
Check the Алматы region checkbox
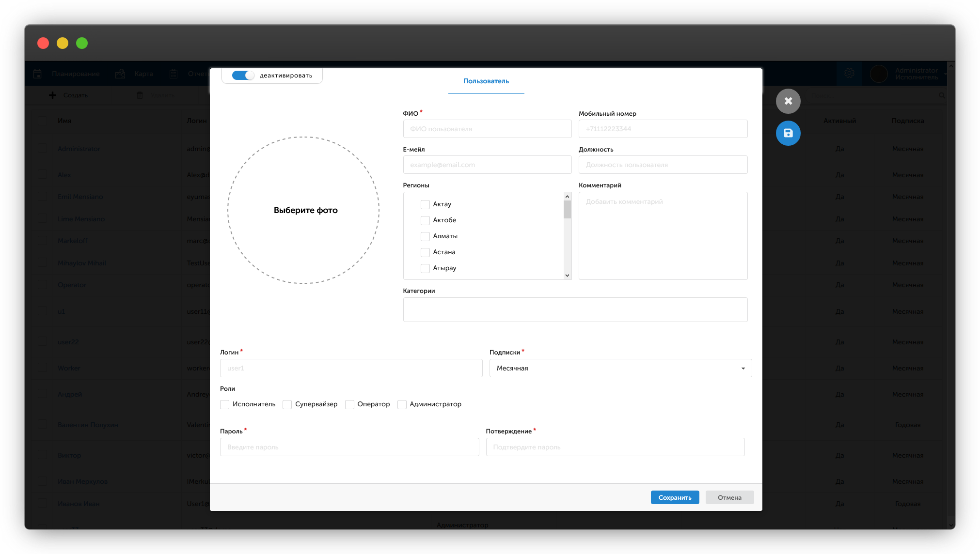[425, 236]
